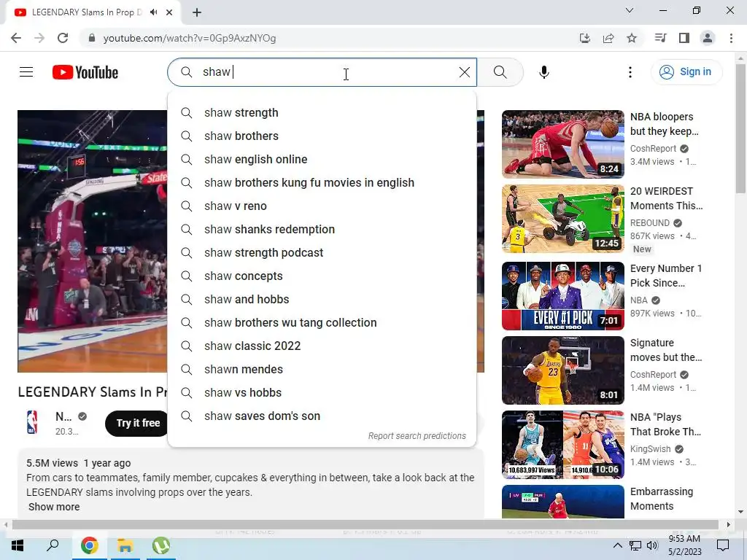Open the YouTube hamburger guide menu
This screenshot has width=747, height=560.
[26, 72]
